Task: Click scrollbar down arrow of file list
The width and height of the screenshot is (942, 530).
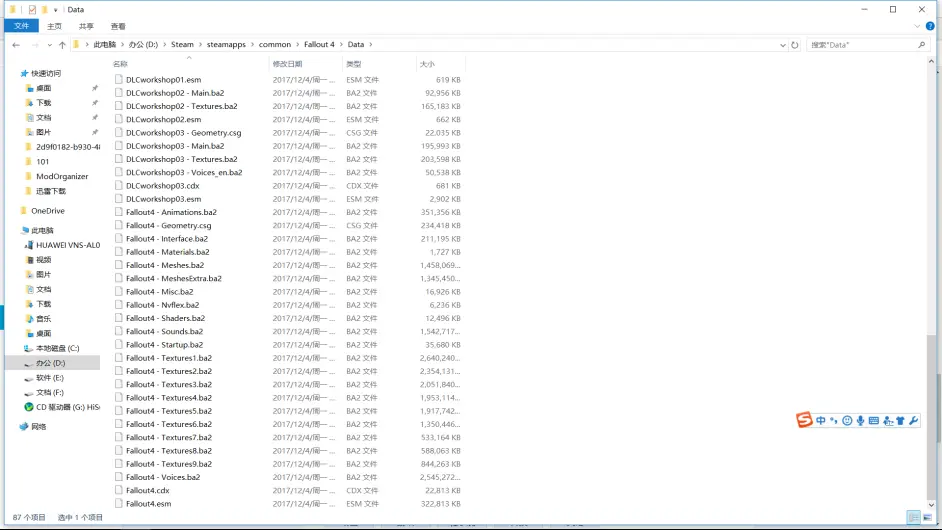Action: point(931,505)
